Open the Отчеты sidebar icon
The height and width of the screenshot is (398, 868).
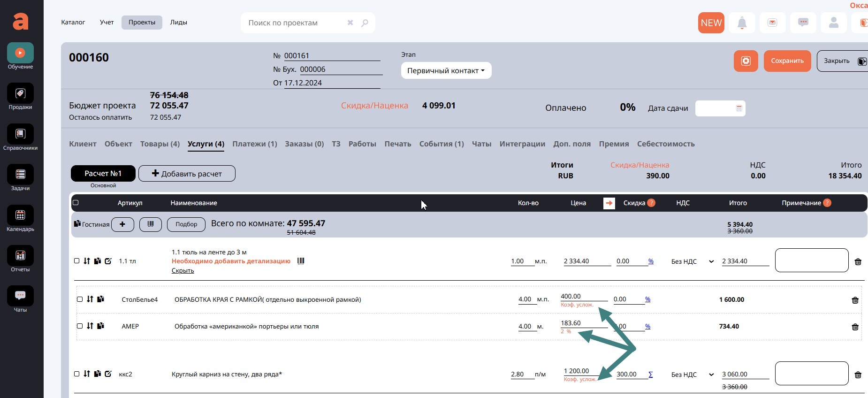[20, 256]
